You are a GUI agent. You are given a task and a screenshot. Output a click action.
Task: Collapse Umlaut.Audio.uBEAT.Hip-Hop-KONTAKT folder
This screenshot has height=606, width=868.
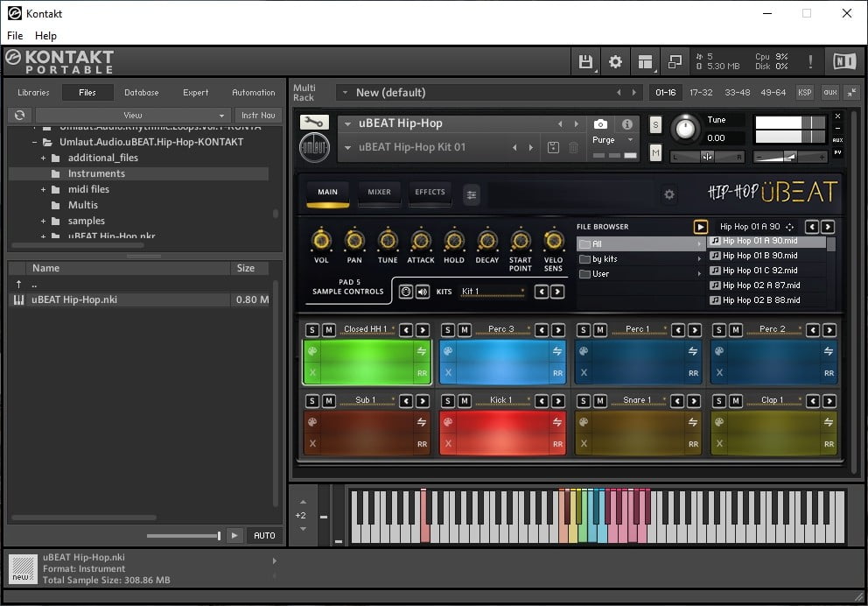point(34,143)
